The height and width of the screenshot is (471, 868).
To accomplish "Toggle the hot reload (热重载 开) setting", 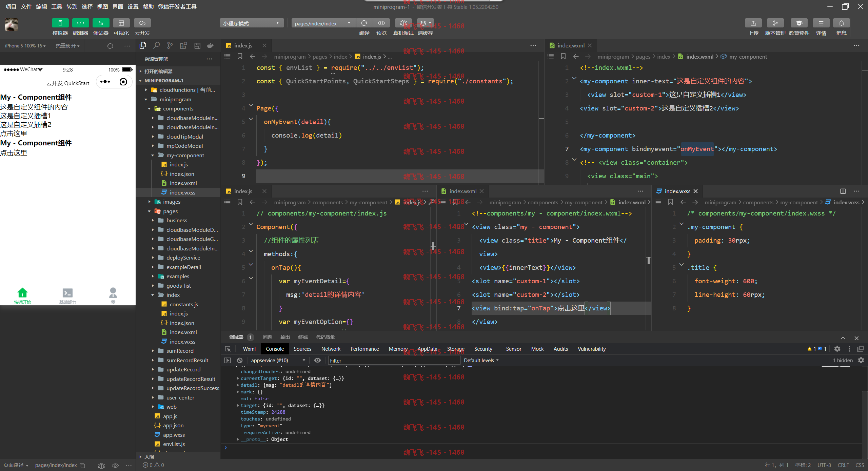I will pos(67,46).
